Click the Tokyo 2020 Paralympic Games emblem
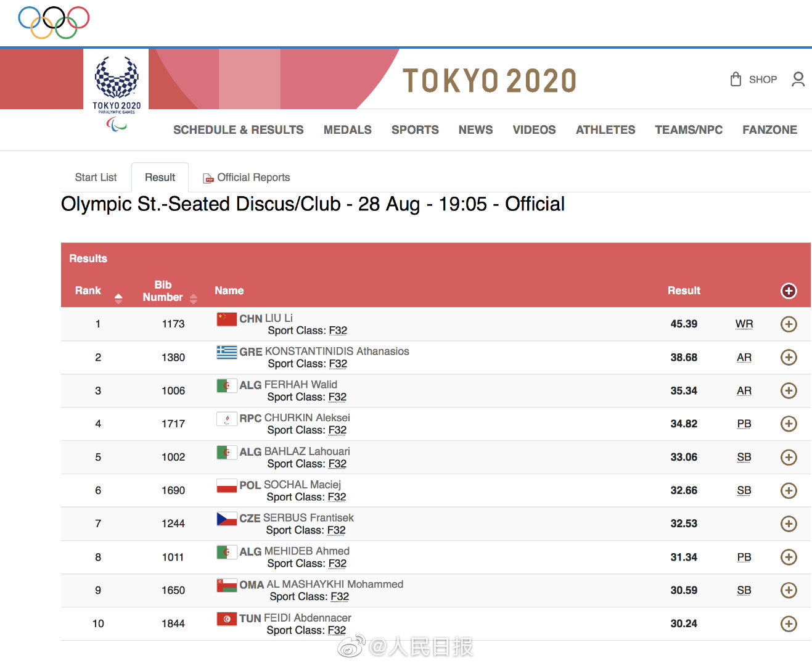Screen dimensions: 812x666 tap(117, 89)
